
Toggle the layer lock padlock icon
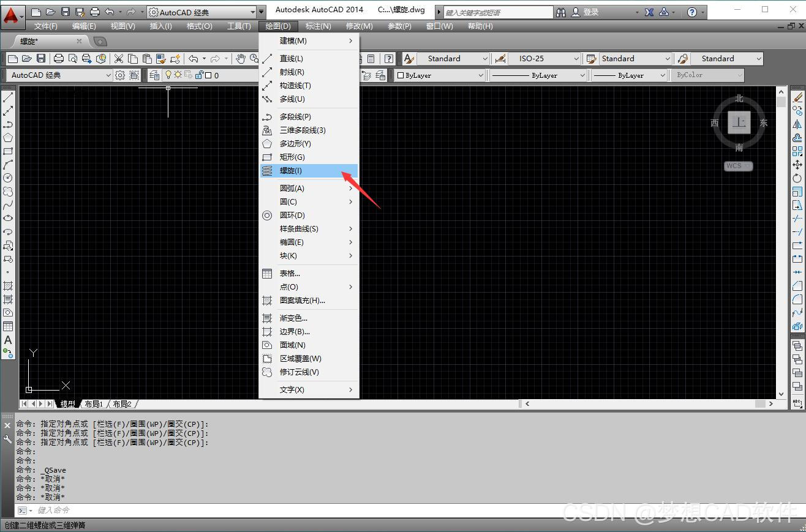pyautogui.click(x=199, y=75)
